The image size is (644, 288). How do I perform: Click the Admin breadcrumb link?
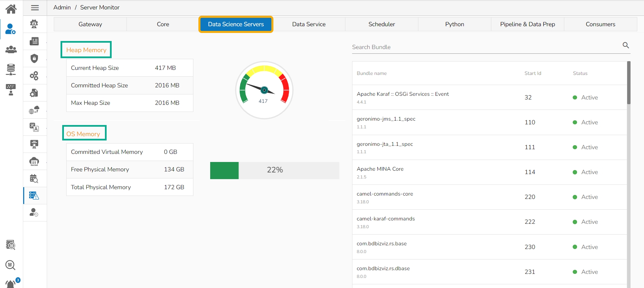(x=62, y=7)
